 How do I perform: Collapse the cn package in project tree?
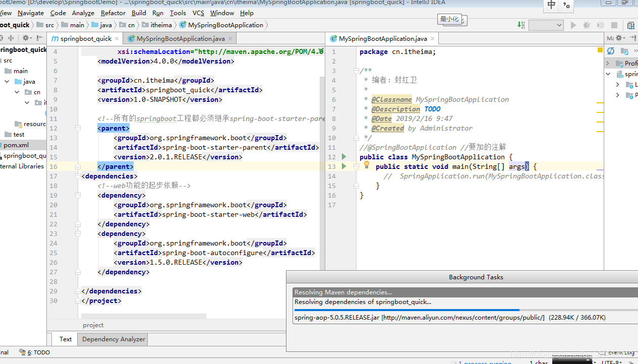[x=17, y=92]
